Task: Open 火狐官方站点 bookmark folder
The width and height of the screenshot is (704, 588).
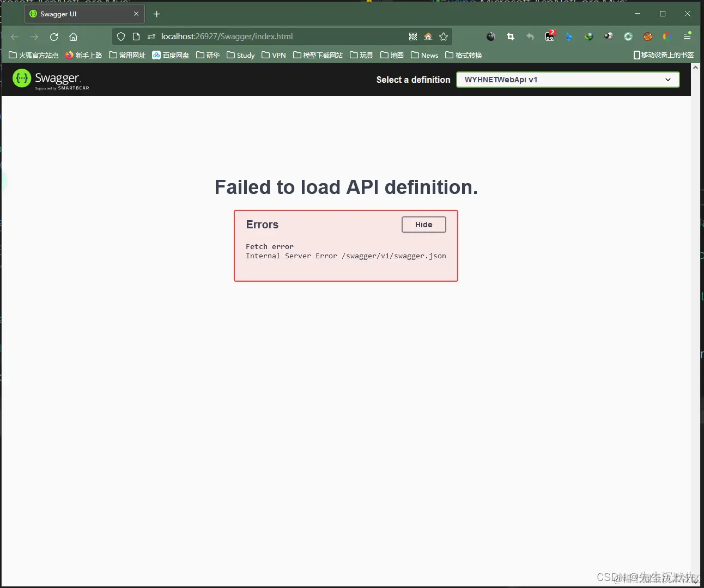Action: point(34,55)
